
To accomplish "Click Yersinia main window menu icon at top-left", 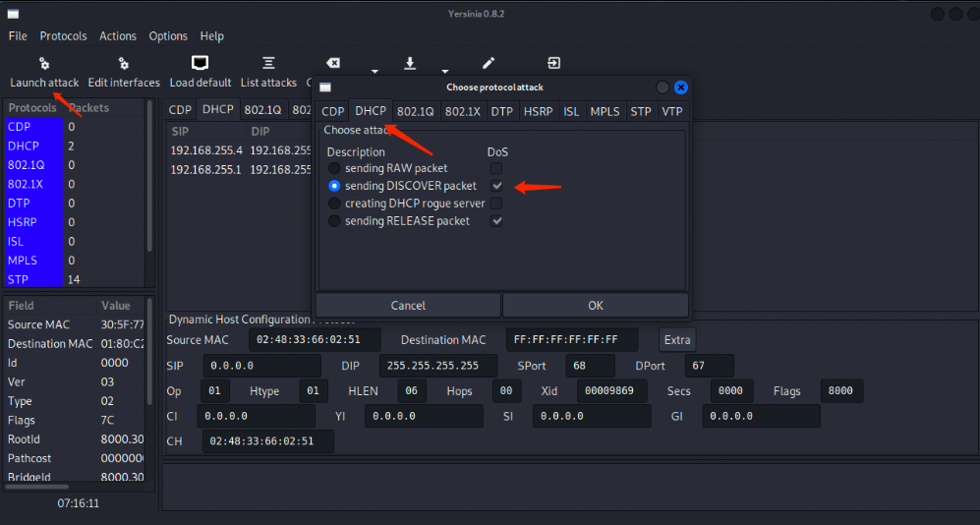I will pyautogui.click(x=13, y=14).
